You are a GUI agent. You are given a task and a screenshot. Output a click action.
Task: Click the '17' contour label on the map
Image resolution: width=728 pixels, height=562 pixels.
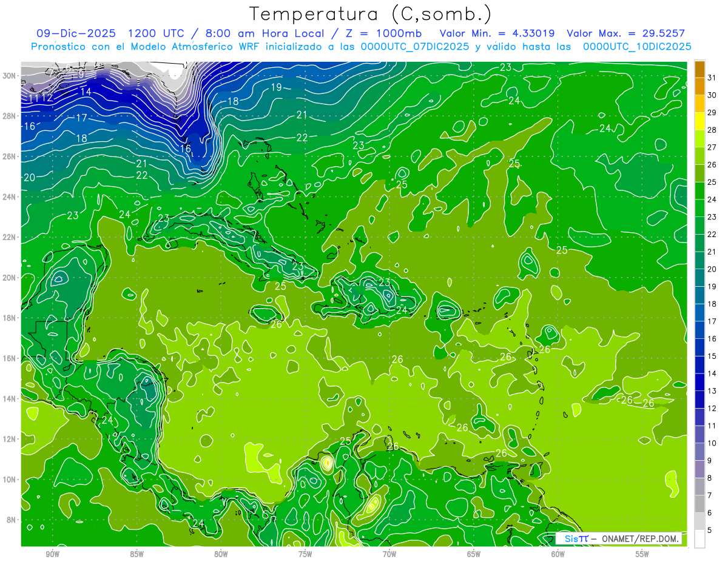tap(81, 118)
